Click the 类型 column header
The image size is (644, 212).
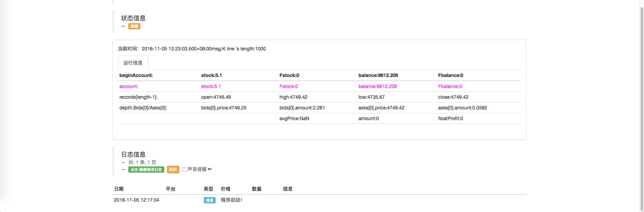pyautogui.click(x=208, y=189)
